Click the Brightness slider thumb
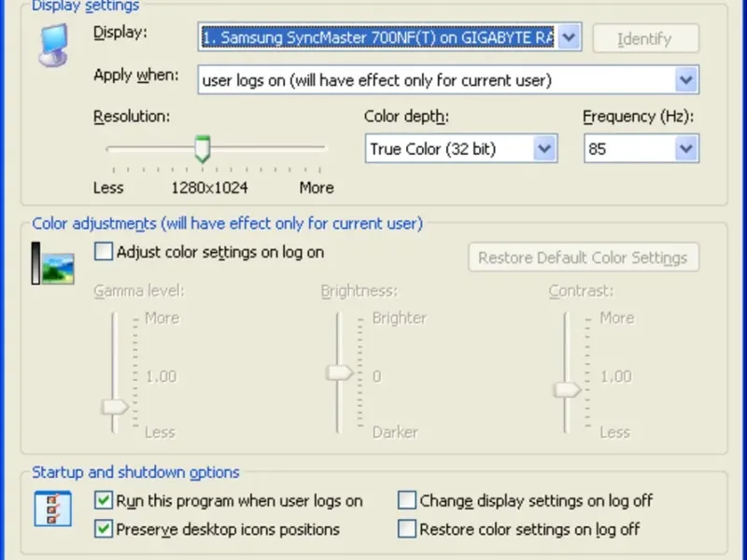The width and height of the screenshot is (747, 560). pos(339,372)
